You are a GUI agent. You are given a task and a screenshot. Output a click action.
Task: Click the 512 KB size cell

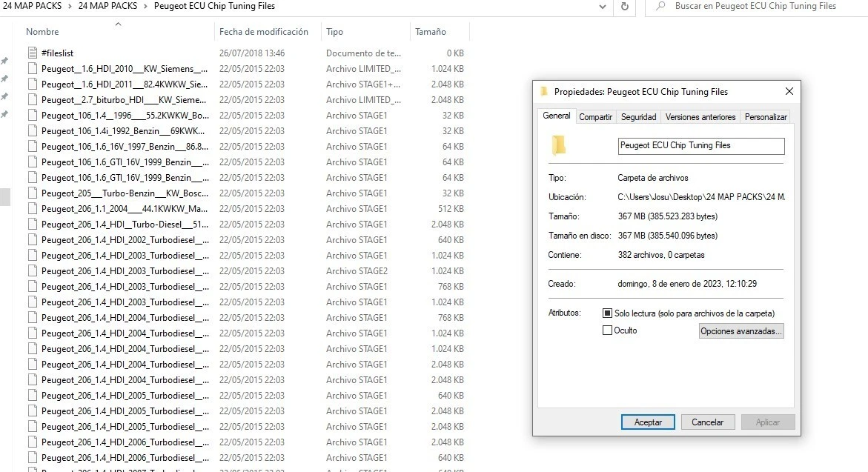[x=451, y=209]
